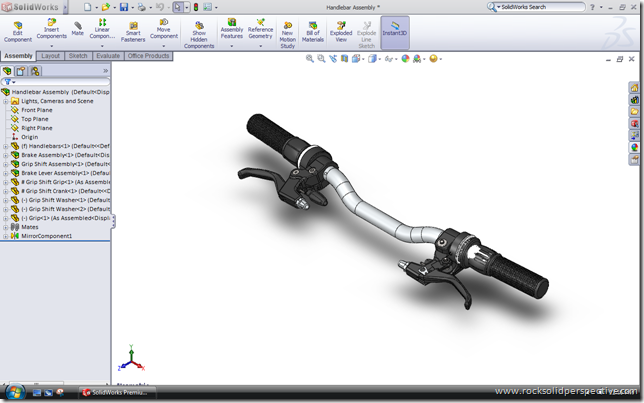Image resolution: width=644 pixels, height=403 pixels.
Task: Open the PropertyManager tab
Action: tap(21, 71)
